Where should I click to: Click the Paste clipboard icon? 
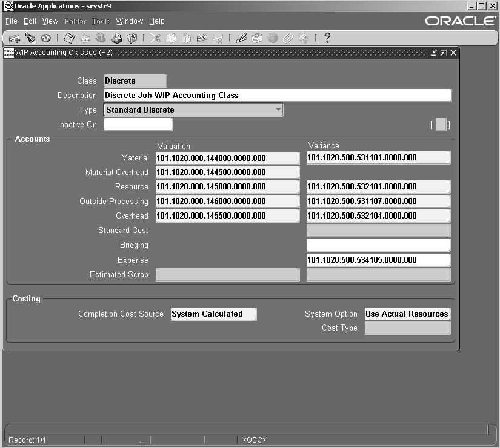tap(187, 38)
